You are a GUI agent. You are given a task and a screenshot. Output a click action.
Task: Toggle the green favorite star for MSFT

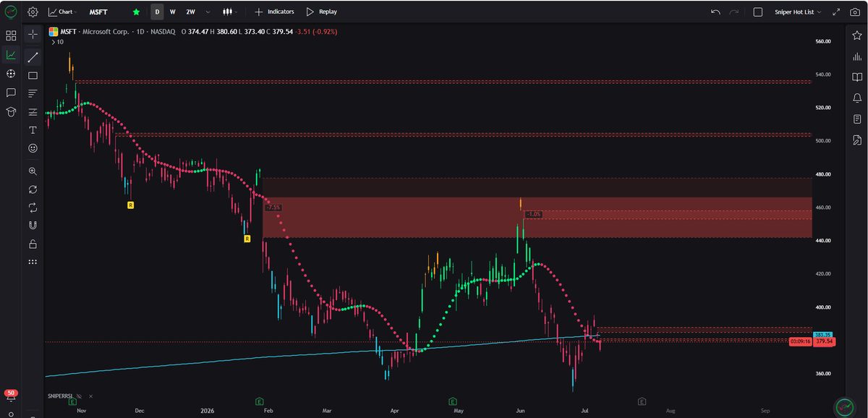137,12
